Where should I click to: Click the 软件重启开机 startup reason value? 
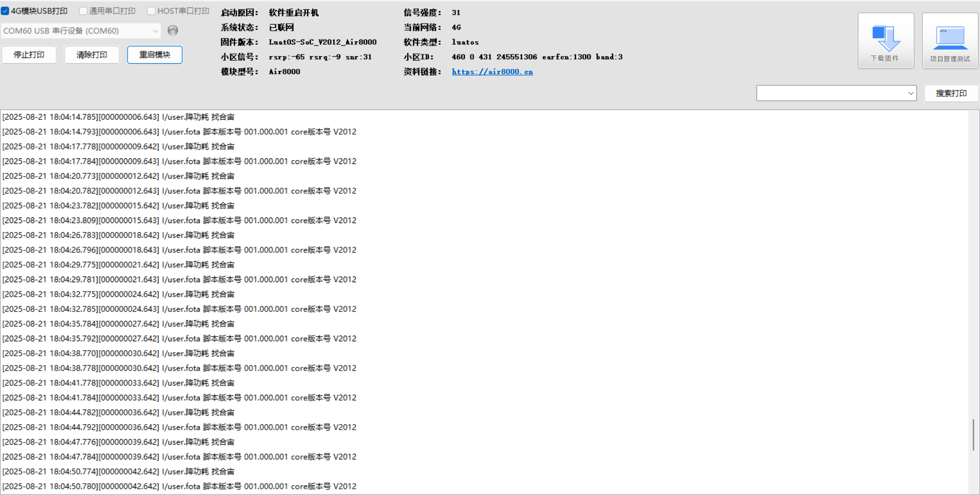[294, 13]
